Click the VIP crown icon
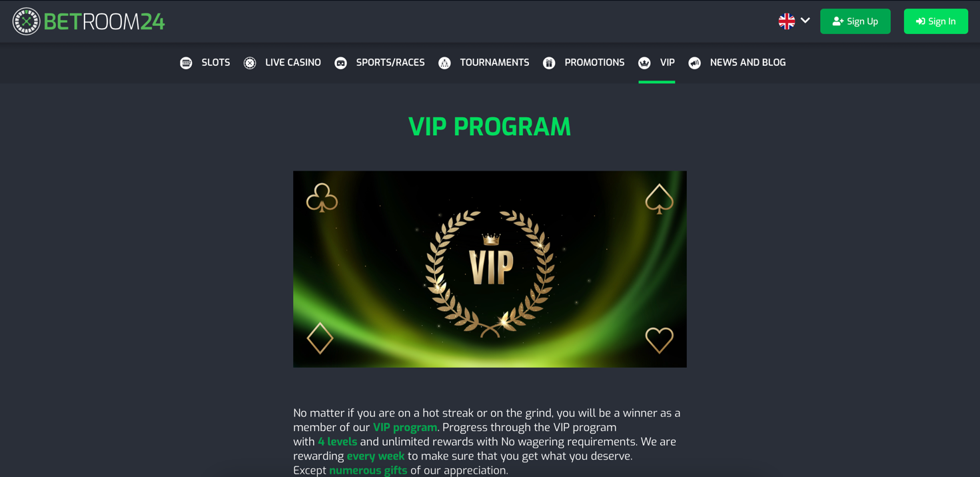 click(644, 63)
